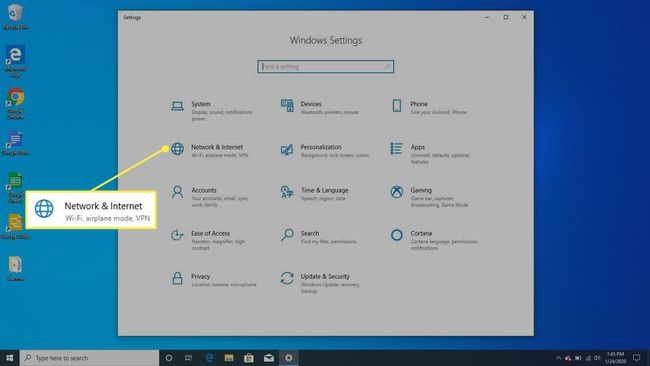Click the Settings gear in the taskbar

click(x=289, y=358)
